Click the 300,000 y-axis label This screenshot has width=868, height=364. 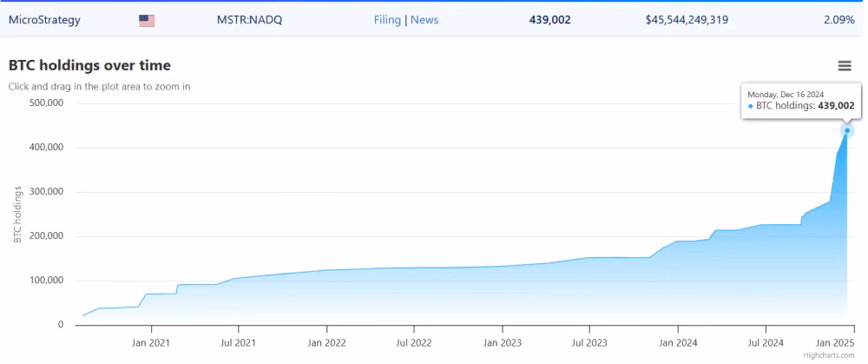[45, 192]
